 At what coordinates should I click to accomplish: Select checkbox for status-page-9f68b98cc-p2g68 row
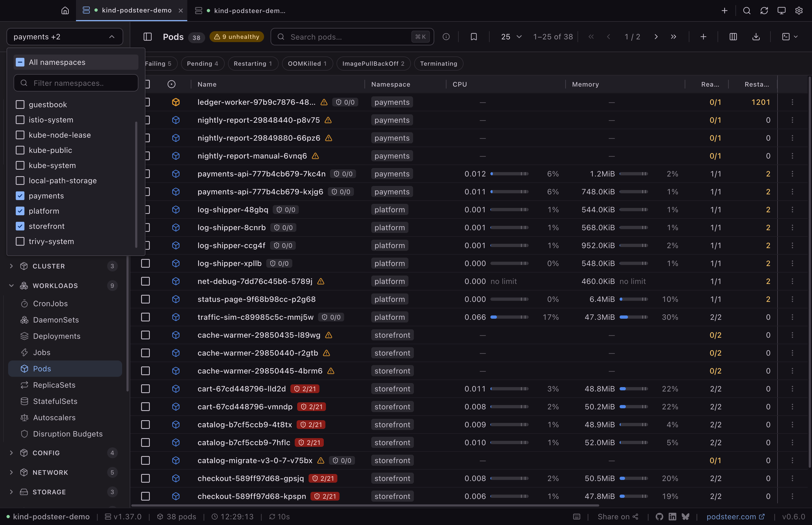point(145,299)
